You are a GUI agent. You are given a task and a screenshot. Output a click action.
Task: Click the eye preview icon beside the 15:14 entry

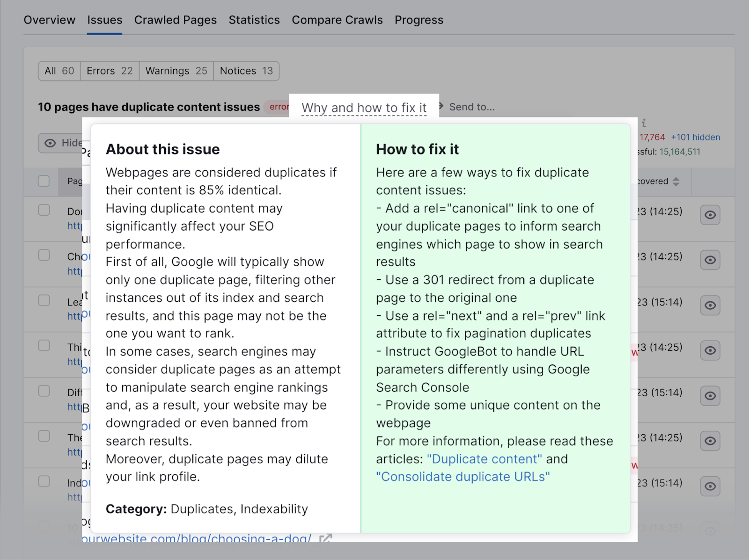[x=710, y=305]
